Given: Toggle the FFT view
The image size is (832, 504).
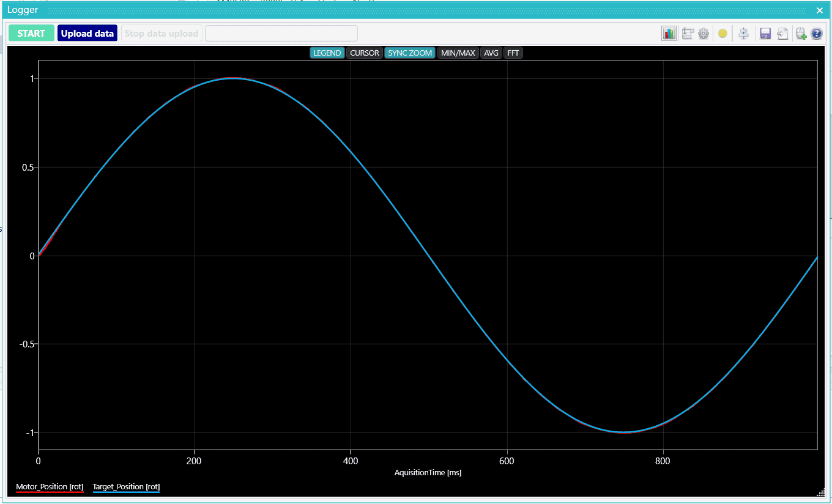Looking at the screenshot, I should click(x=513, y=53).
